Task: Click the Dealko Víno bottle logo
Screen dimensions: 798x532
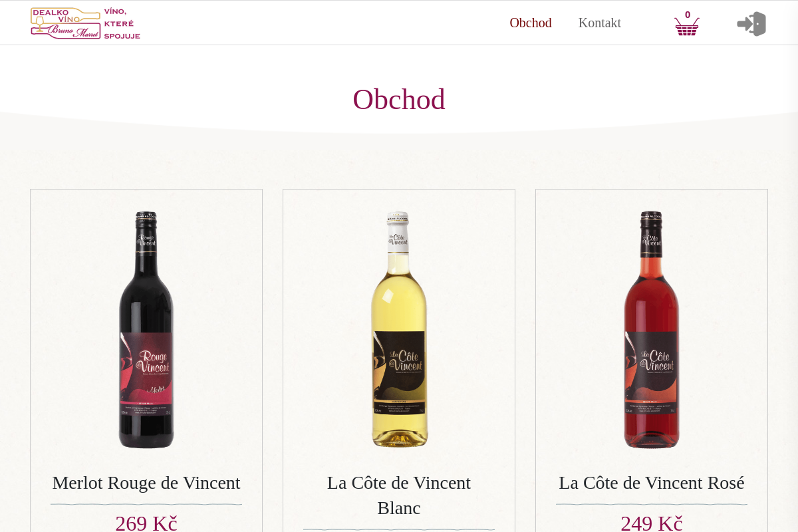Action: [x=65, y=23]
